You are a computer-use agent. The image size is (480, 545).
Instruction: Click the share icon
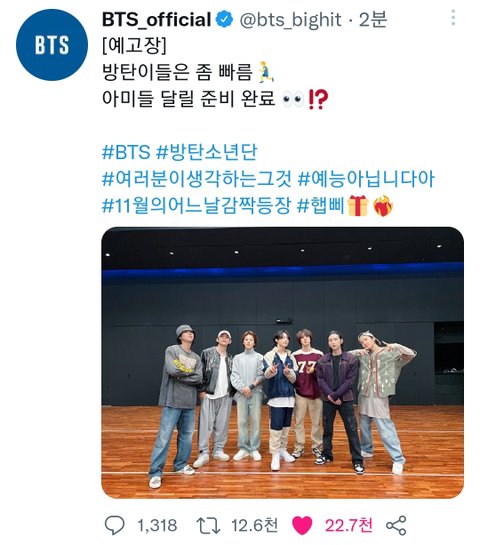click(x=396, y=525)
